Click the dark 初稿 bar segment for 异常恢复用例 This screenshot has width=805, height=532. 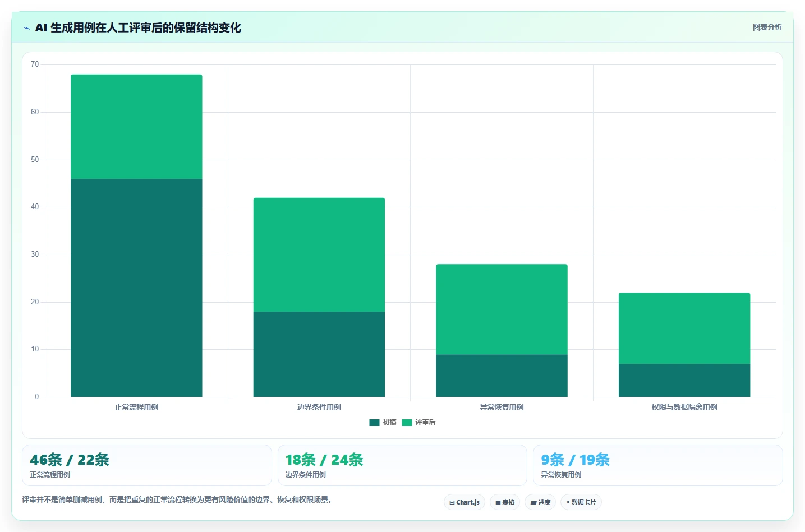point(502,376)
